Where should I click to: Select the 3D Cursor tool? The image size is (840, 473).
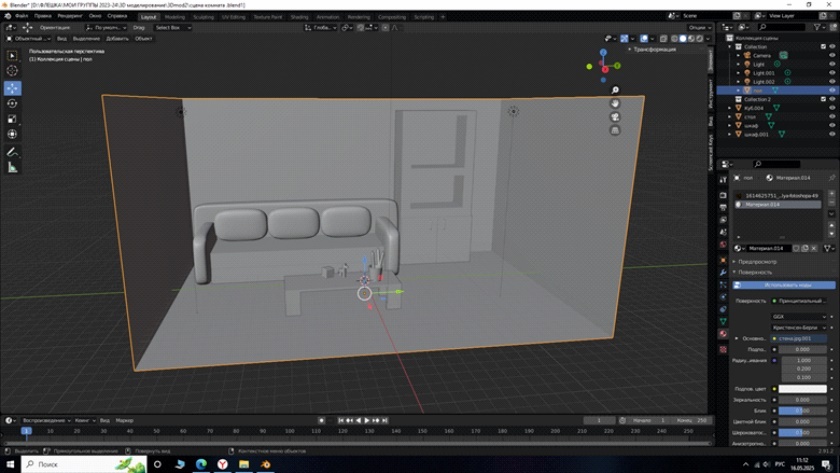pyautogui.click(x=12, y=71)
